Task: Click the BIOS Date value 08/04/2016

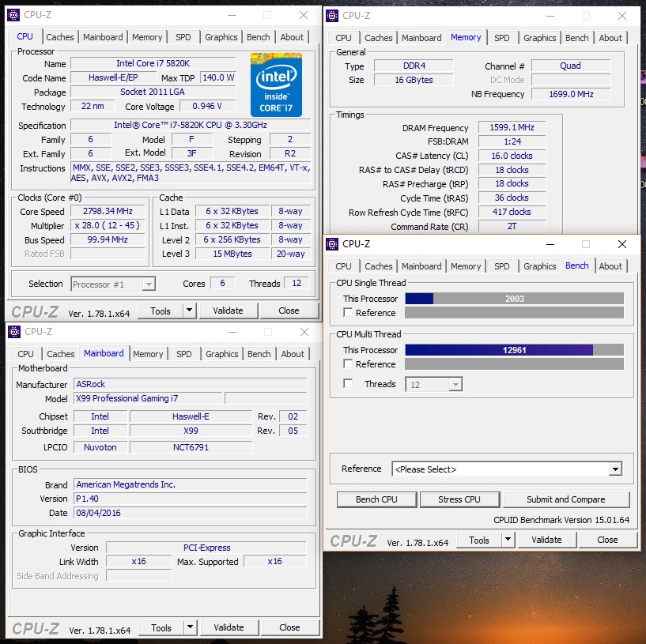Action: click(x=191, y=513)
